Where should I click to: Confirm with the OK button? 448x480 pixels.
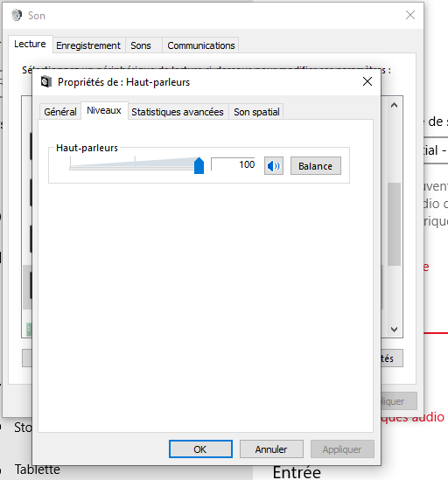coord(200,449)
